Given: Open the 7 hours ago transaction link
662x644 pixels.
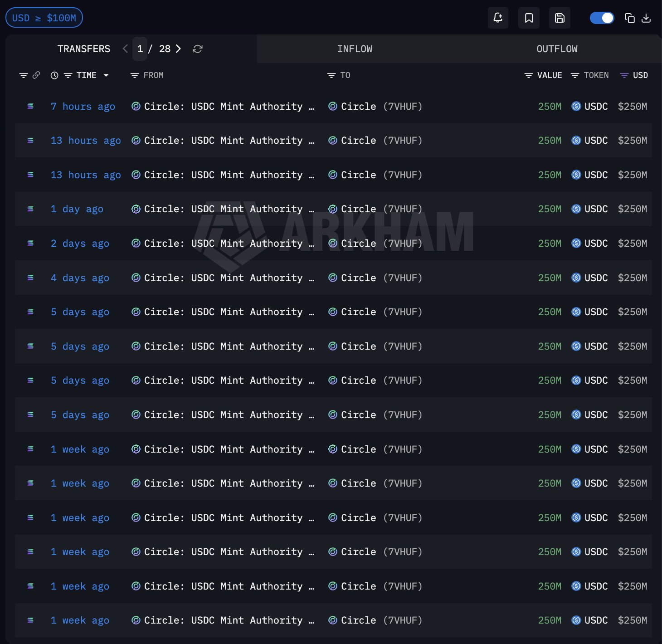Looking at the screenshot, I should 83,107.
